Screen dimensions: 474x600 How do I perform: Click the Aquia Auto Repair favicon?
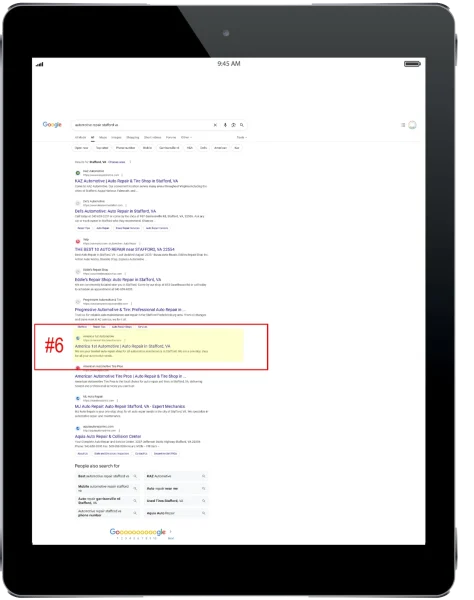tap(78, 429)
